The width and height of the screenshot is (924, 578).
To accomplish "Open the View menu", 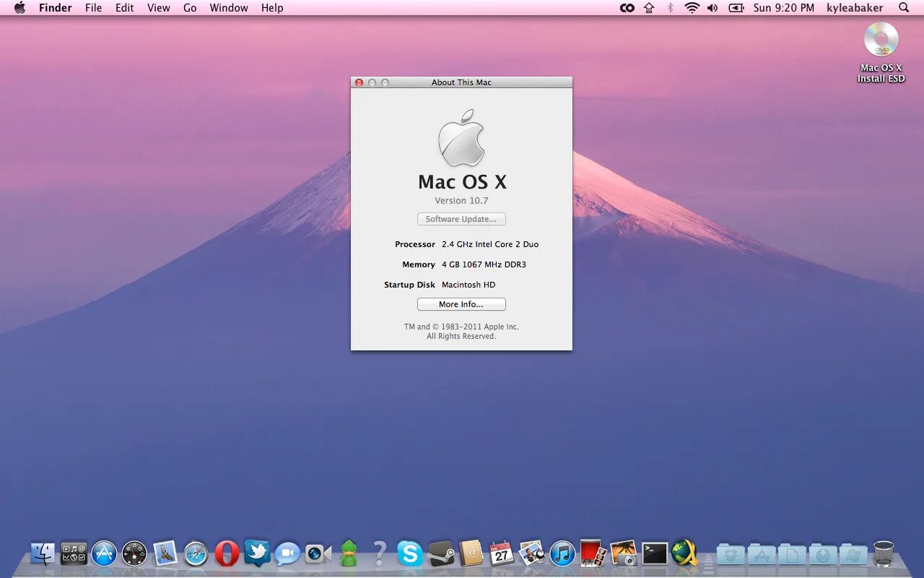I will 159,8.
